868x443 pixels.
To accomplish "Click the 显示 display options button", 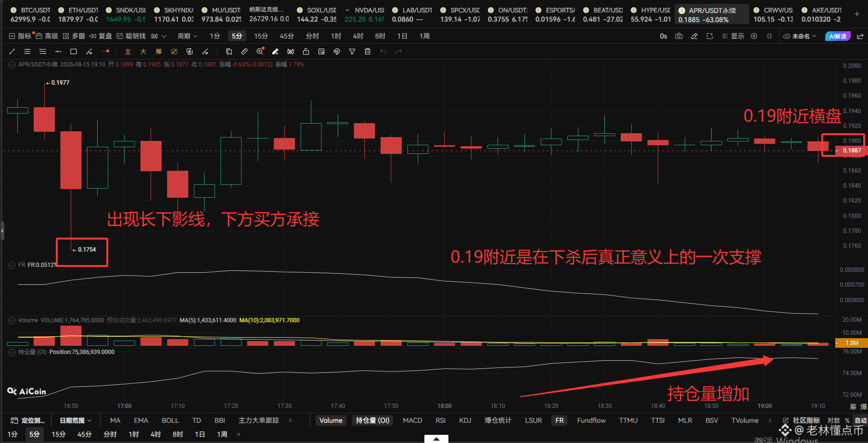I will (733, 36).
